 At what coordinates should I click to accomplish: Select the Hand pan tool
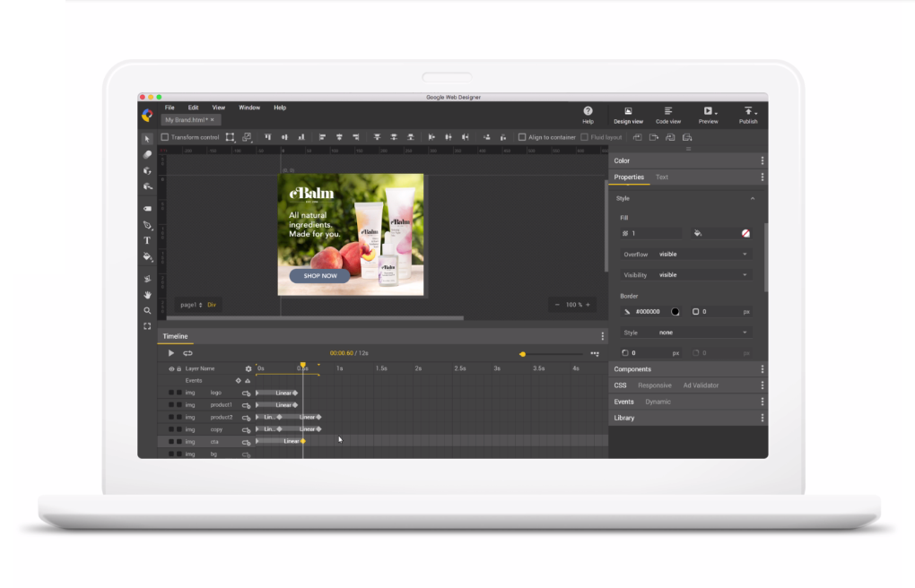[147, 295]
